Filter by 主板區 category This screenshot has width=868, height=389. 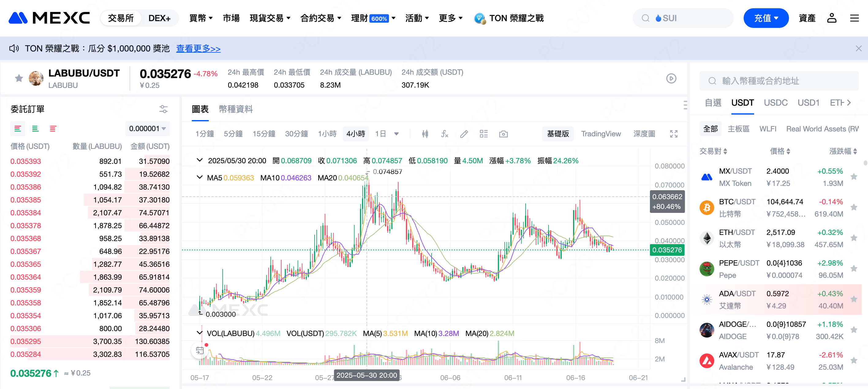[738, 129]
